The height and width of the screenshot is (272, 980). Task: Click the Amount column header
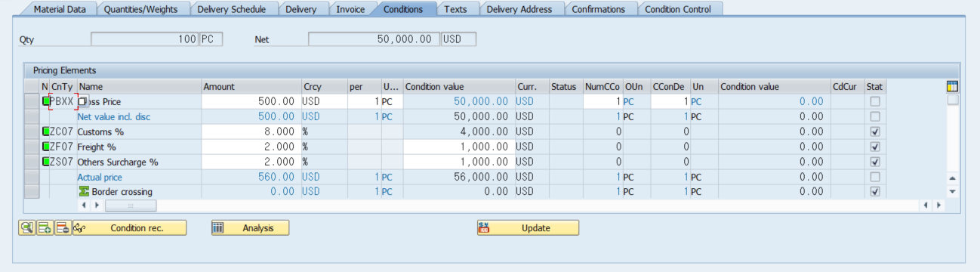(x=251, y=87)
